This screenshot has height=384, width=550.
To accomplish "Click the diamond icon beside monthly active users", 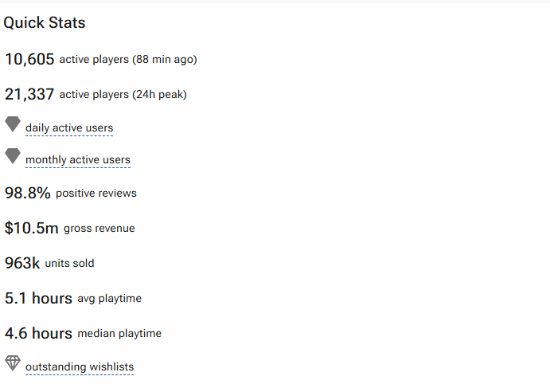I will click(x=13, y=156).
